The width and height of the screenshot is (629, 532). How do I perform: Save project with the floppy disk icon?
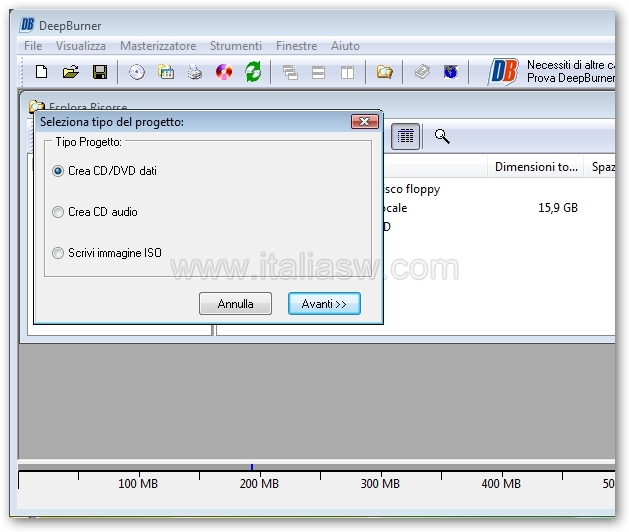(100, 72)
